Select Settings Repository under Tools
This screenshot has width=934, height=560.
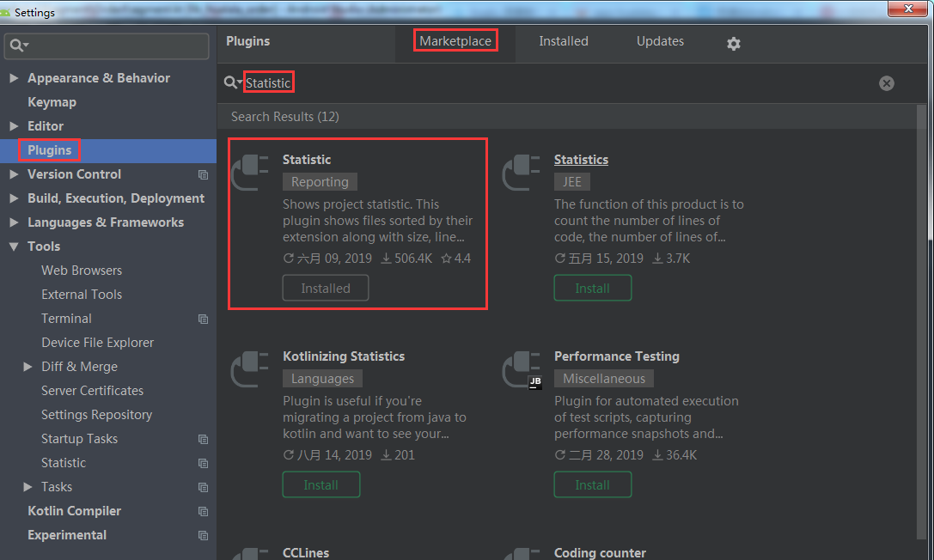(x=96, y=414)
